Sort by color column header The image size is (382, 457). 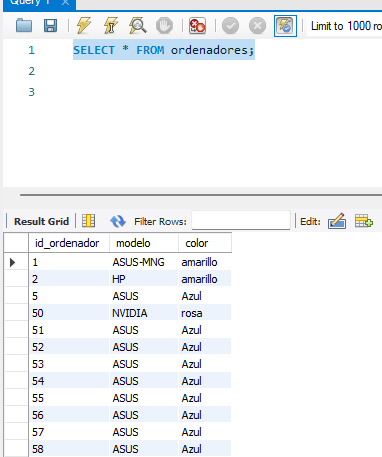pyautogui.click(x=205, y=243)
